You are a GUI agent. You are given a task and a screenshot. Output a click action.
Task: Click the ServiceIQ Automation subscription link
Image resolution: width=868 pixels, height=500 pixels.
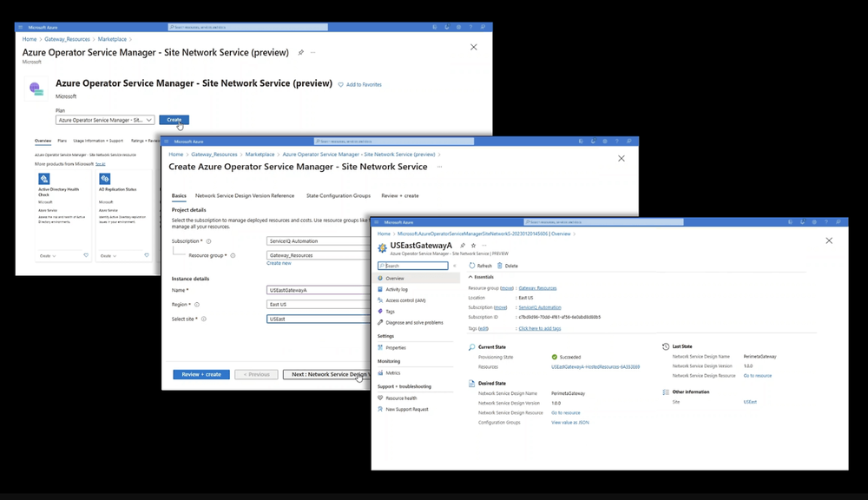coord(540,307)
